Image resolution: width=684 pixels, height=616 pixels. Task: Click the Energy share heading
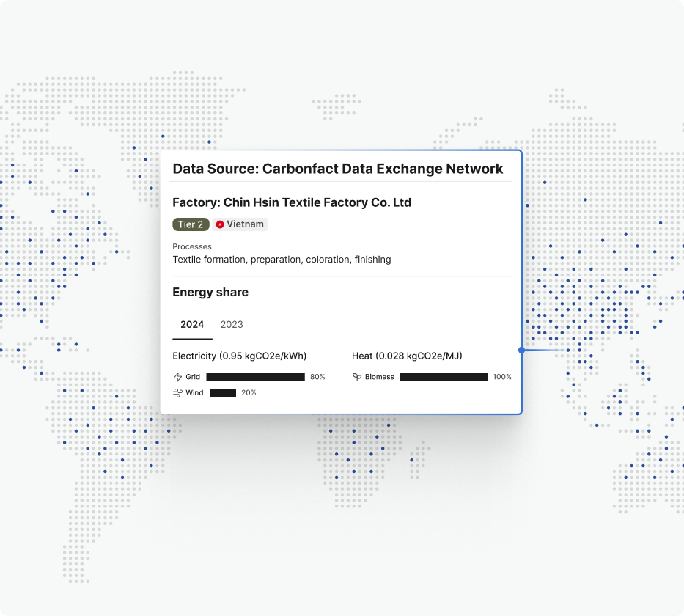(210, 293)
